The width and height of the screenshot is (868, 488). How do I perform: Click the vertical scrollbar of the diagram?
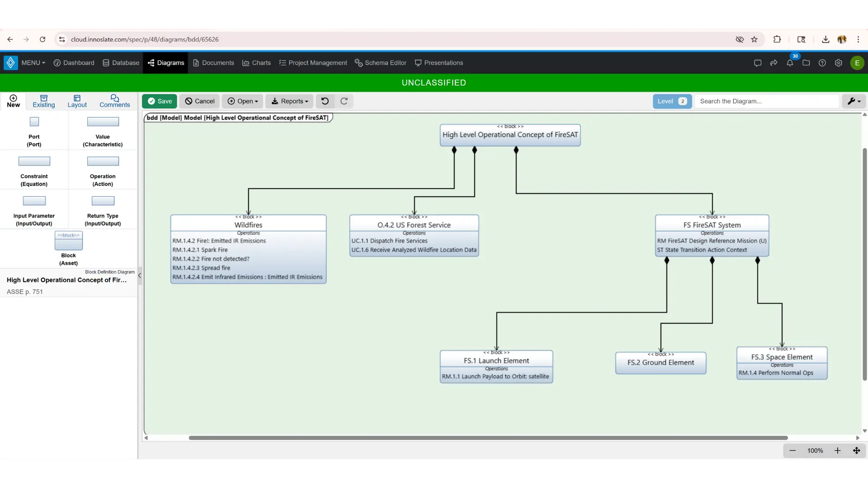[x=865, y=264]
